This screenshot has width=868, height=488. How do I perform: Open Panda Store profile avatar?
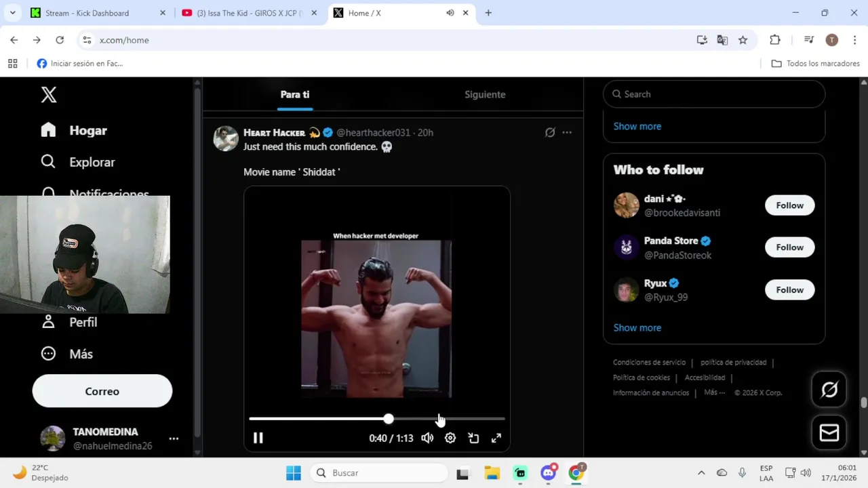point(626,247)
